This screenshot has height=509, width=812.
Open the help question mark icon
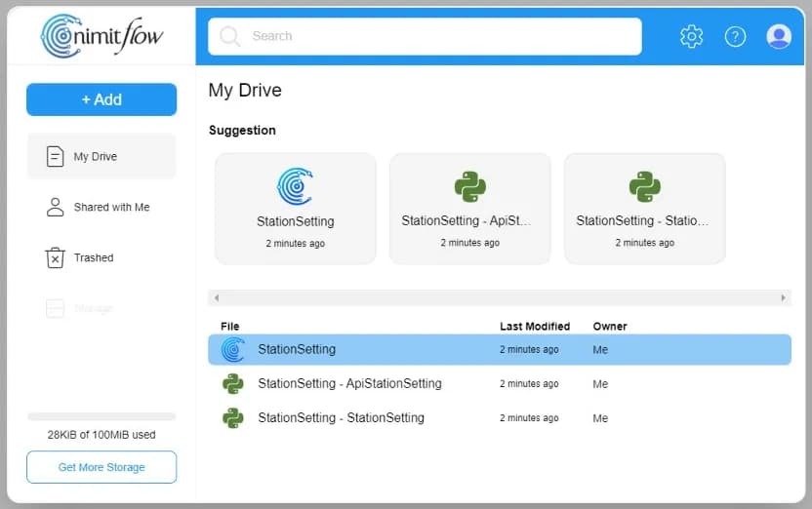(x=735, y=36)
